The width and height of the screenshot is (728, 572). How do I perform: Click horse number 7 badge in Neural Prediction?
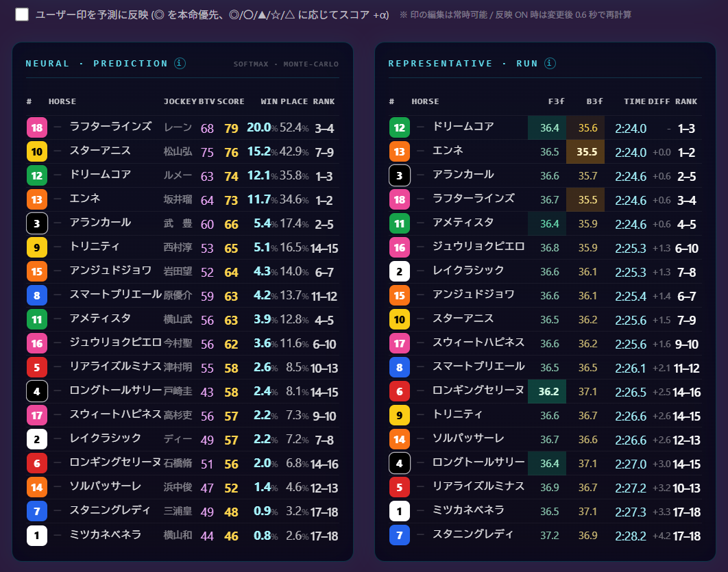point(37,511)
